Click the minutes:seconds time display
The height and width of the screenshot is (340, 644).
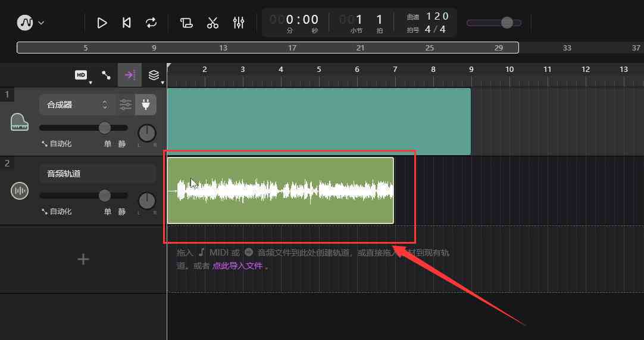[295, 23]
